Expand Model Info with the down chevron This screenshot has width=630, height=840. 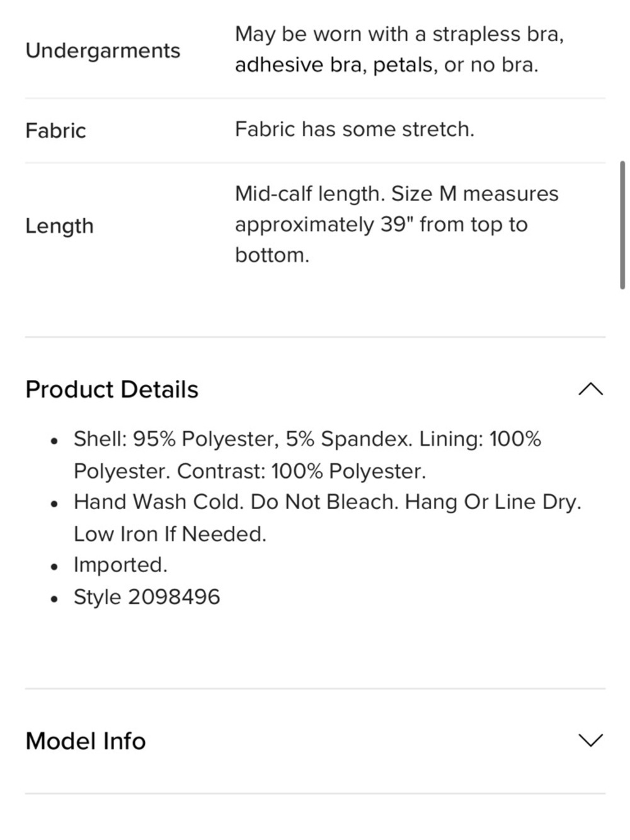click(x=590, y=740)
